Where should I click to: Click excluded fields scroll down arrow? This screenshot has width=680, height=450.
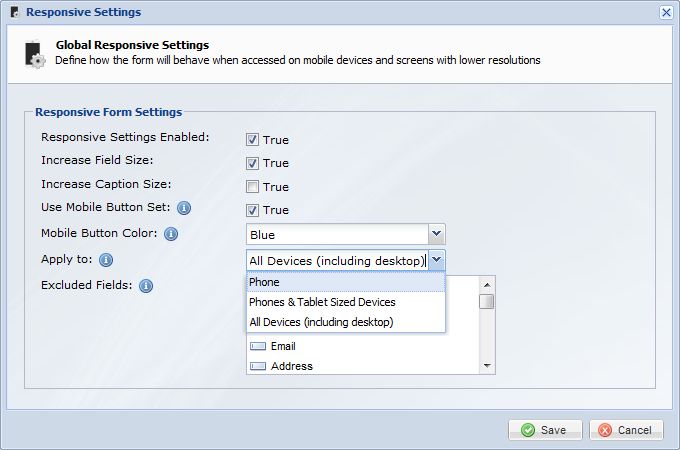(x=487, y=366)
